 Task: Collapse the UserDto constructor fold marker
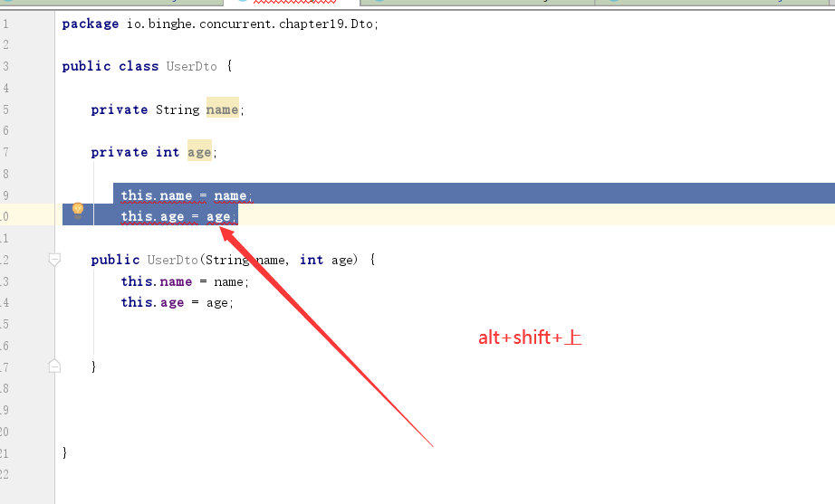click(54, 260)
